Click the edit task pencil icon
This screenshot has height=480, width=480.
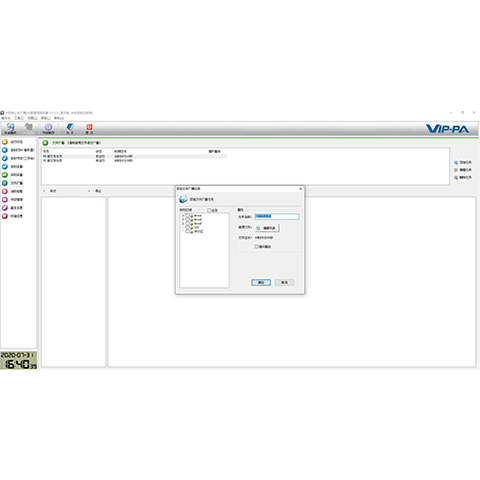click(x=456, y=170)
